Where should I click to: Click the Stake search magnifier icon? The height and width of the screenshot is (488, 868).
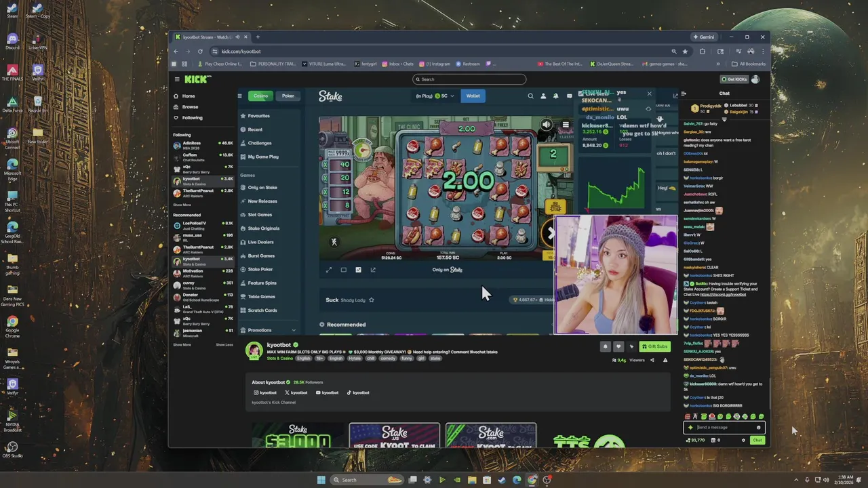(530, 96)
